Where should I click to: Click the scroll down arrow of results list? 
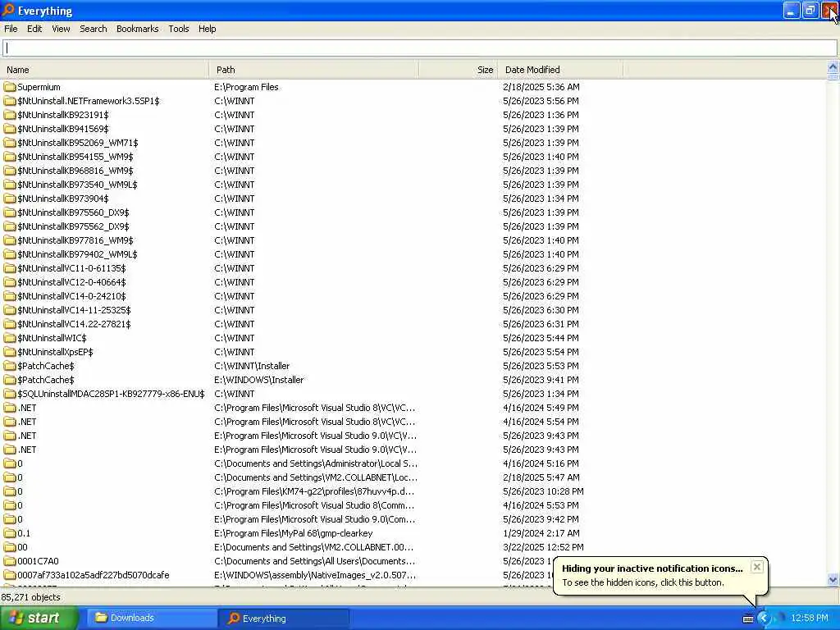(x=833, y=580)
